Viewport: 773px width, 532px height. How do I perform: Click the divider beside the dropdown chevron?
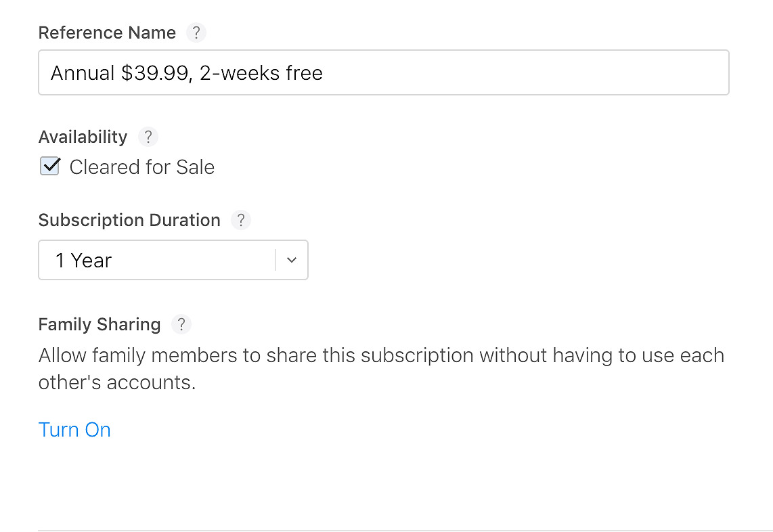[x=275, y=260]
